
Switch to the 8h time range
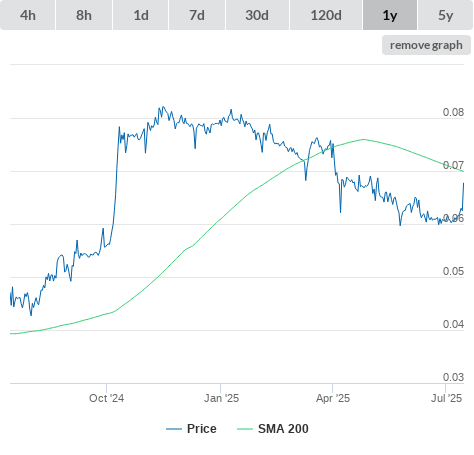click(x=84, y=15)
